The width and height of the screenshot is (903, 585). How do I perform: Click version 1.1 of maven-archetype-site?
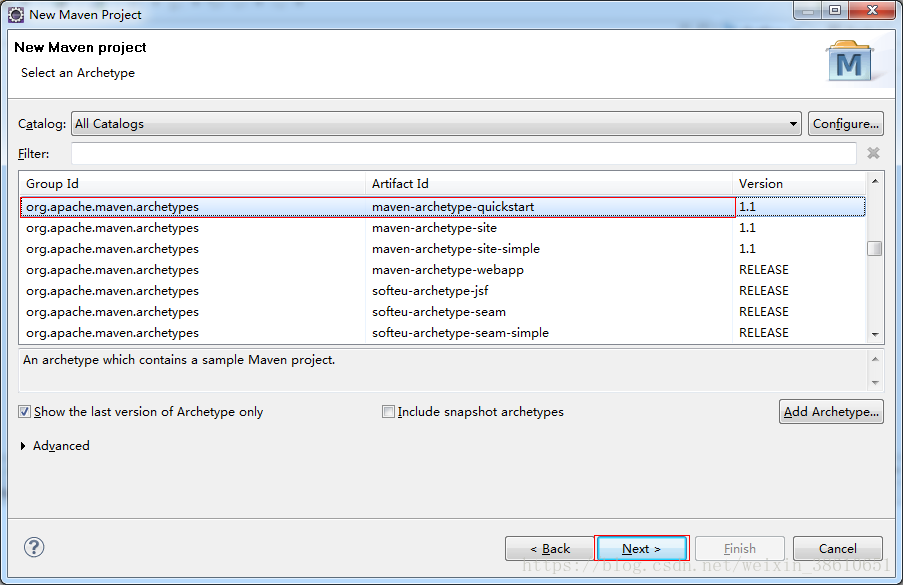pyautogui.click(x=747, y=228)
